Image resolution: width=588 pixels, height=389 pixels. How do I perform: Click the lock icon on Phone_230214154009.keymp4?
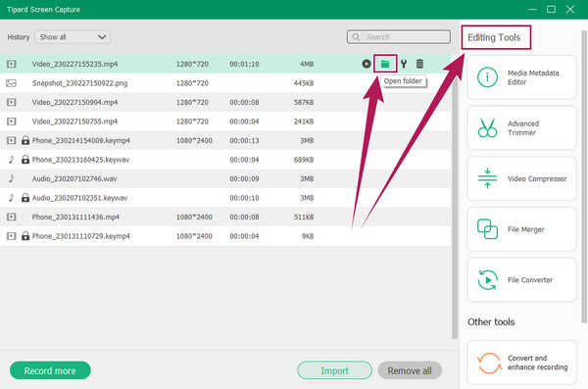coord(25,140)
